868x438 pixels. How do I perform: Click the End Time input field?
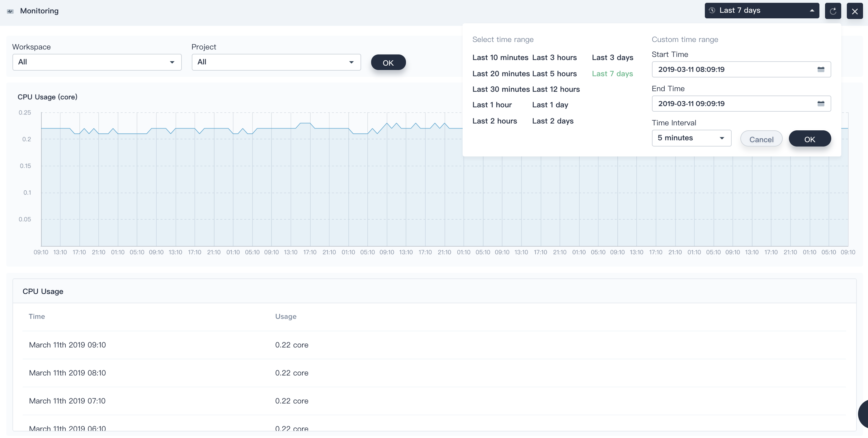[x=741, y=103]
